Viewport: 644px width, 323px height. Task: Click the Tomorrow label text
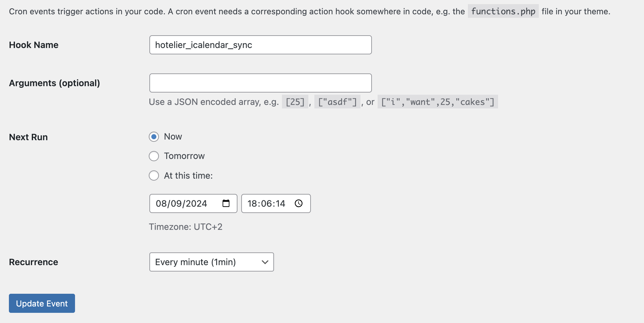tap(184, 156)
